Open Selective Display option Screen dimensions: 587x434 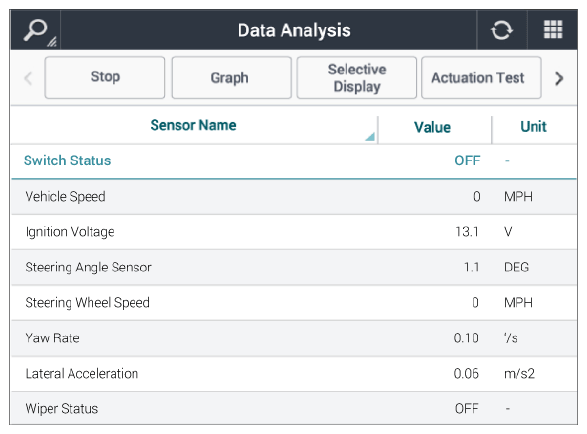pyautogui.click(x=357, y=78)
